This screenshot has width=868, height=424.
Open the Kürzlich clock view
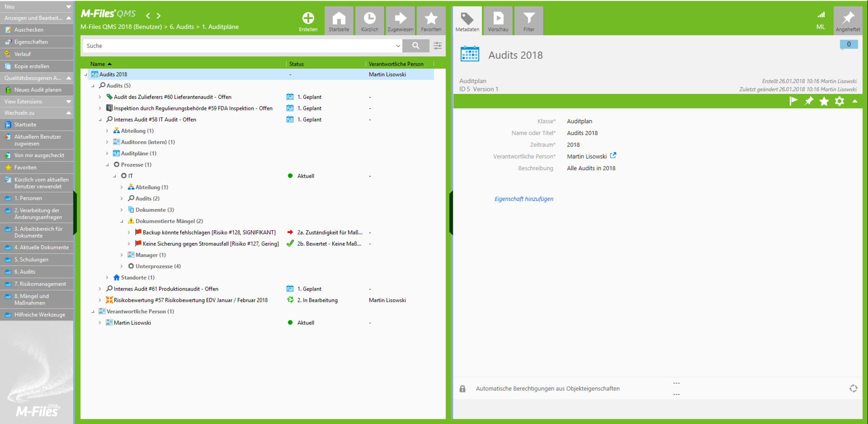370,21
